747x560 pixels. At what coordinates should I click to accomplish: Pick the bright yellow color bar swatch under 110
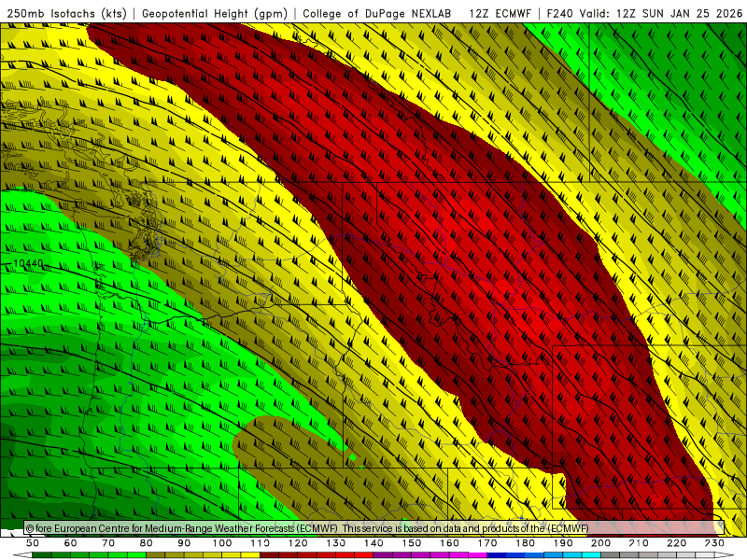click(250, 555)
